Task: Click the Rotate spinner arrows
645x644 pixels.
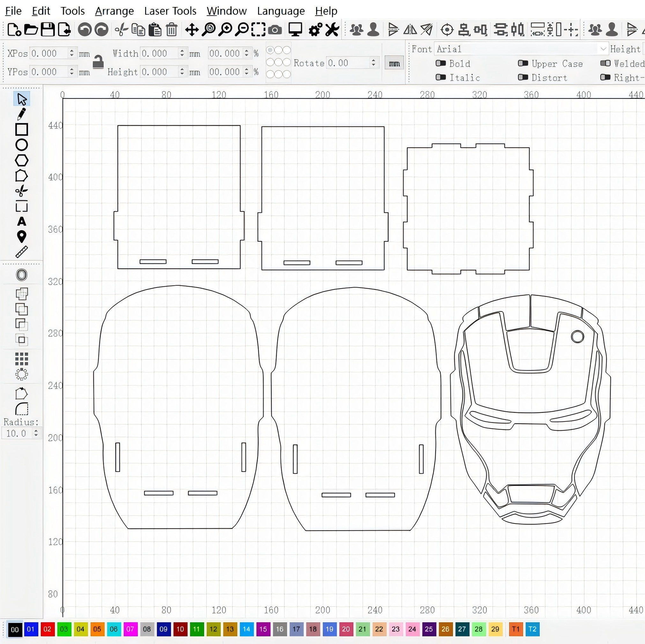Action: 373,63
